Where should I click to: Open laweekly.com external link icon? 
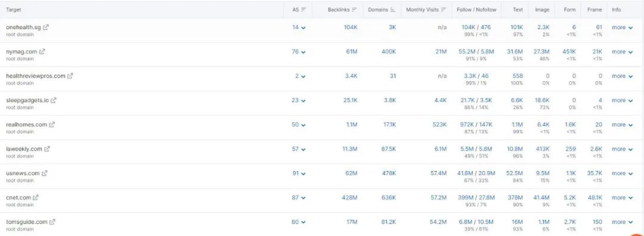pos(47,149)
